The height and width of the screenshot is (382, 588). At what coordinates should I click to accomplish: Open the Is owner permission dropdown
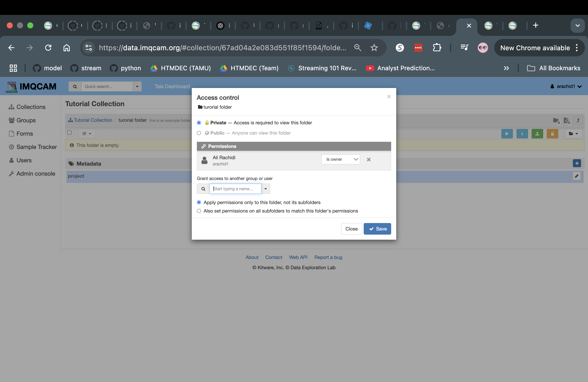(341, 159)
